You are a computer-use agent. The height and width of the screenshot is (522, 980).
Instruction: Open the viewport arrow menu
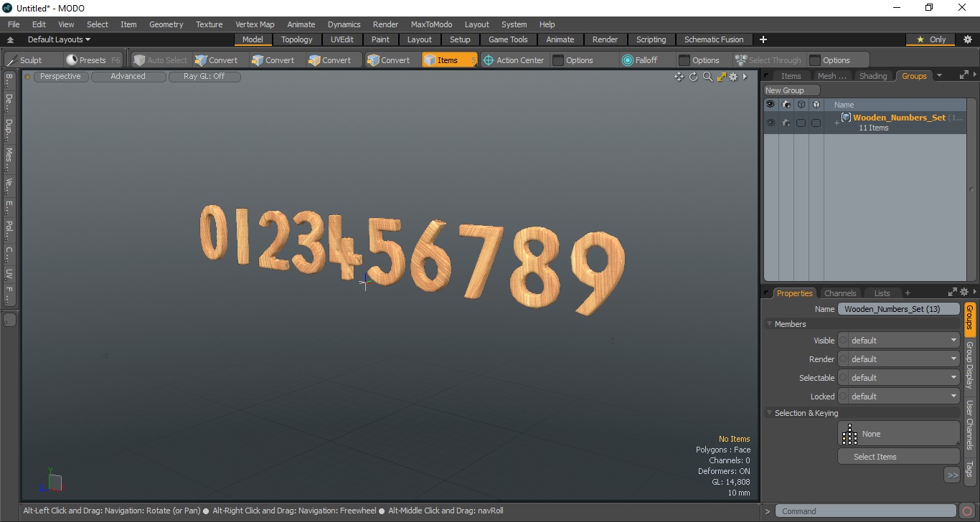(x=745, y=77)
